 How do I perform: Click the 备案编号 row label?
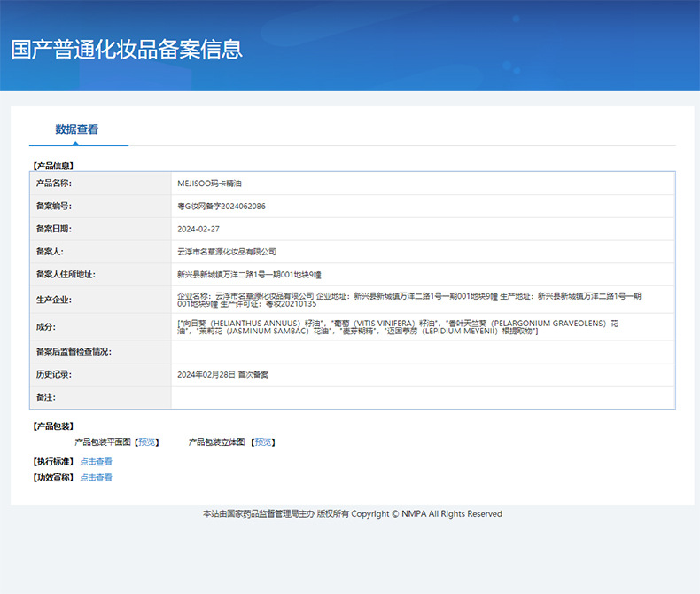point(53,206)
